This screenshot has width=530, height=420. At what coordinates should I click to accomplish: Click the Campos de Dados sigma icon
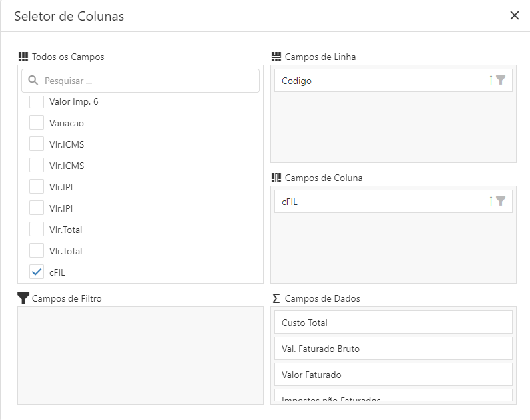276,298
